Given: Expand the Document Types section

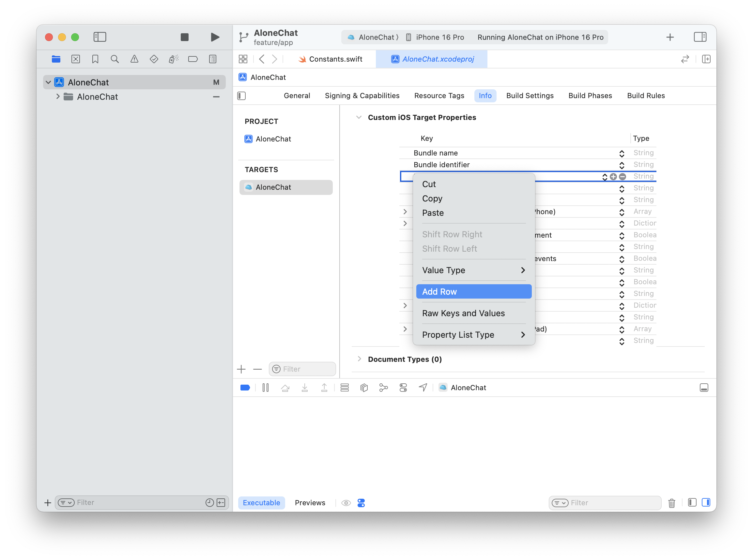Looking at the screenshot, I should pos(359,359).
